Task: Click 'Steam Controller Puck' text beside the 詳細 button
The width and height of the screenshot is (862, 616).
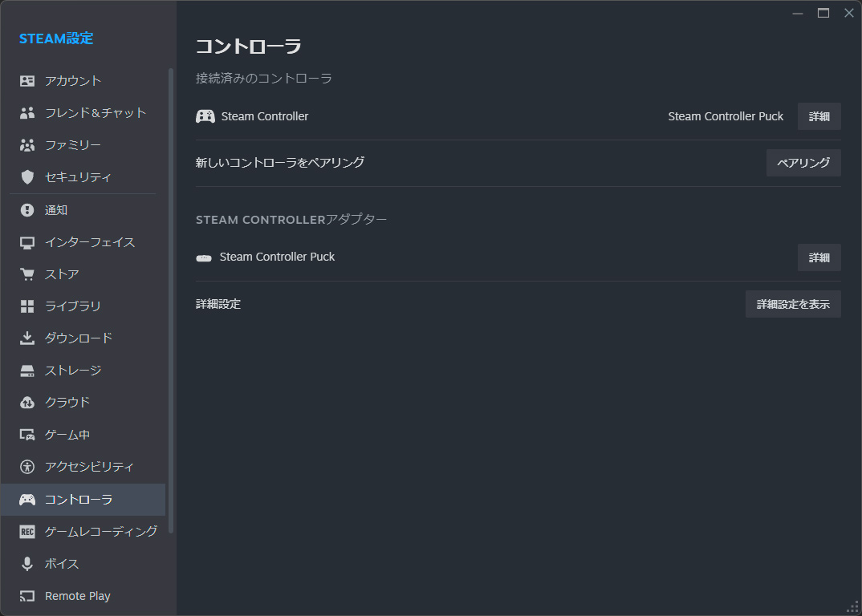Action: [726, 116]
